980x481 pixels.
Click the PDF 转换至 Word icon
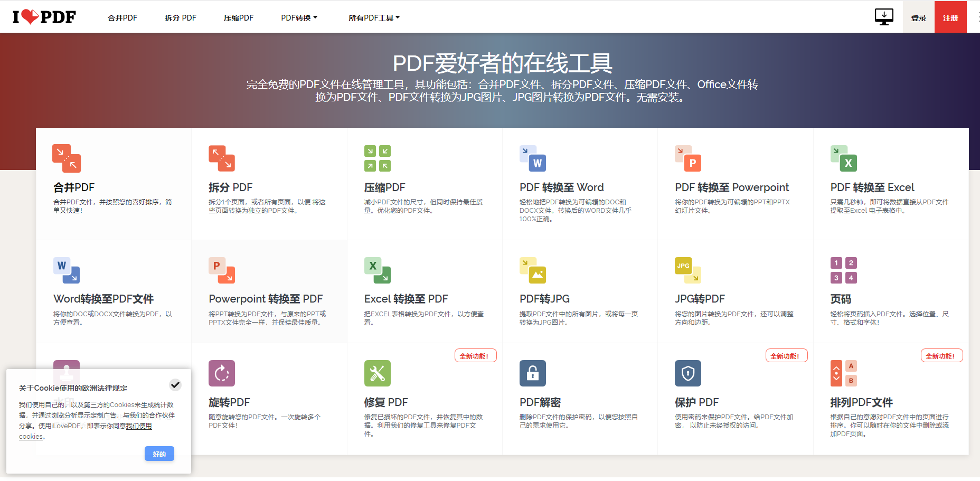(533, 158)
